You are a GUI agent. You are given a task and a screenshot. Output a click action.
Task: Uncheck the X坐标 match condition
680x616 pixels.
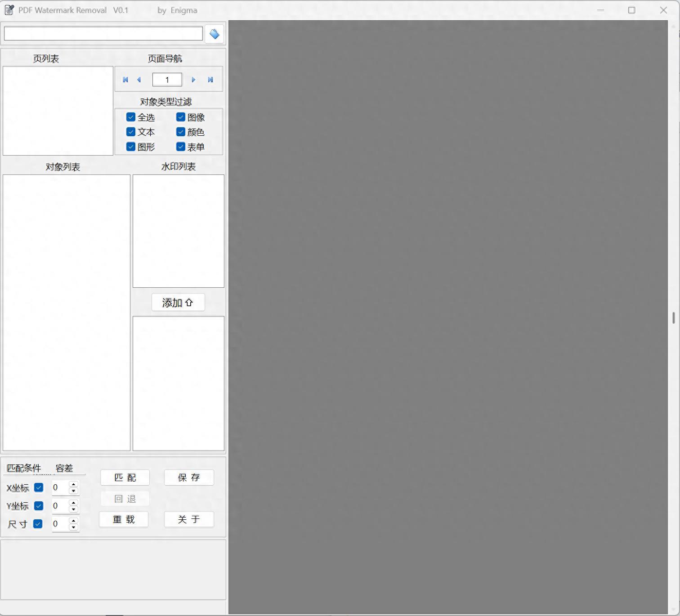(39, 487)
